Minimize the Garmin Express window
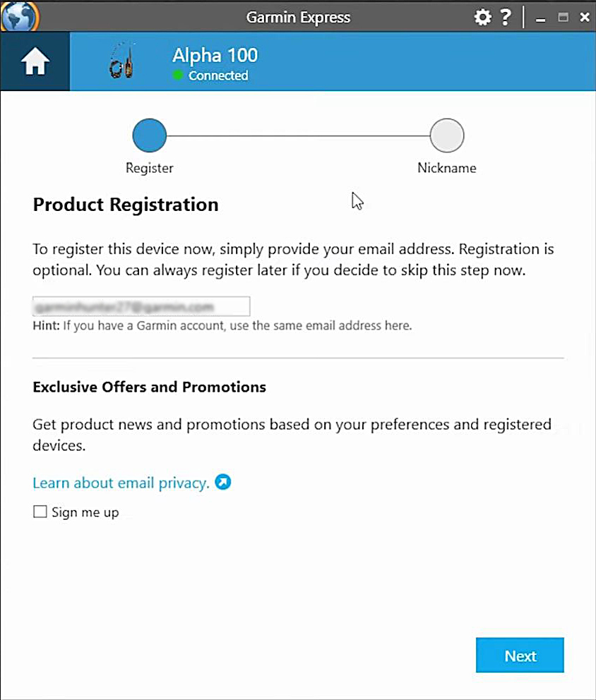 pos(541,18)
